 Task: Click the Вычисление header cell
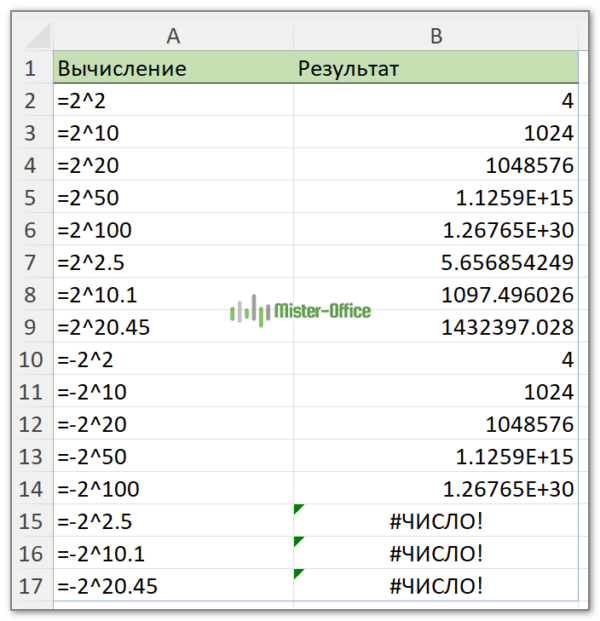(173, 69)
